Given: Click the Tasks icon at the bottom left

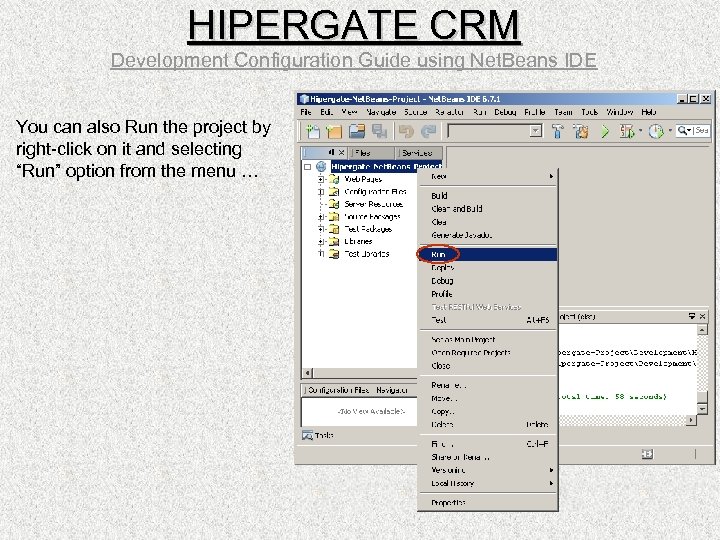Looking at the screenshot, I should point(307,435).
